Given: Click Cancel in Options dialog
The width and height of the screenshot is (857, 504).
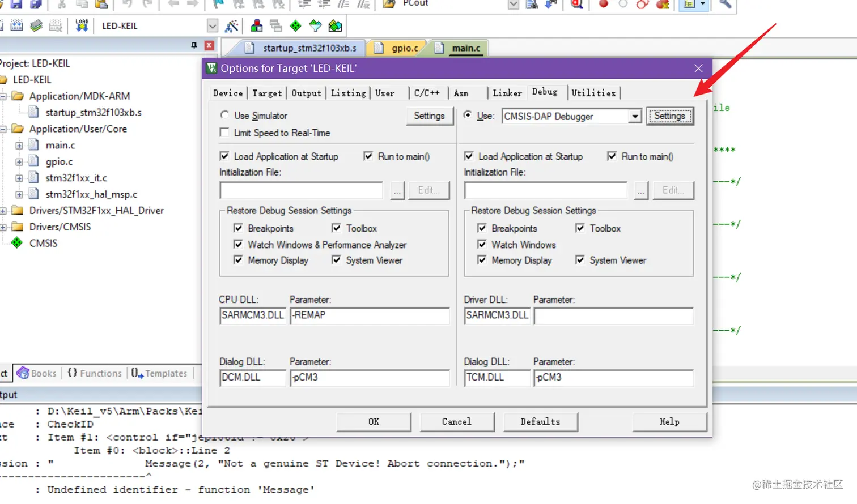Looking at the screenshot, I should click(x=457, y=422).
